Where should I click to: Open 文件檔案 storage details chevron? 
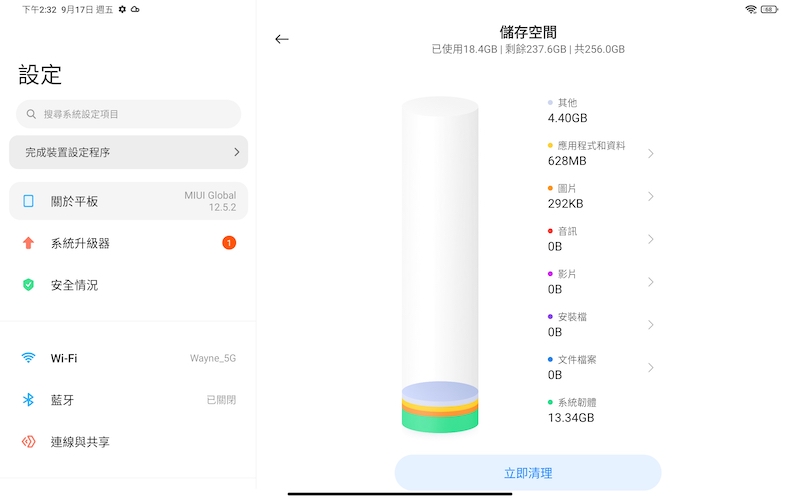click(651, 368)
